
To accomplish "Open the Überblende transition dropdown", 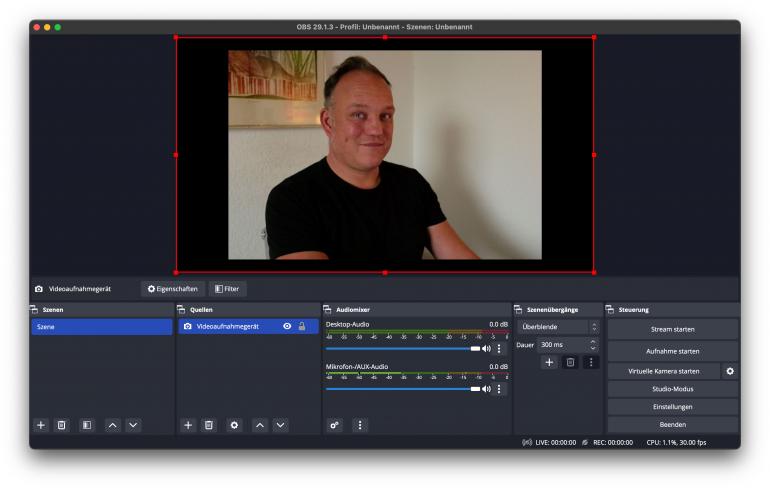I will (x=558, y=327).
